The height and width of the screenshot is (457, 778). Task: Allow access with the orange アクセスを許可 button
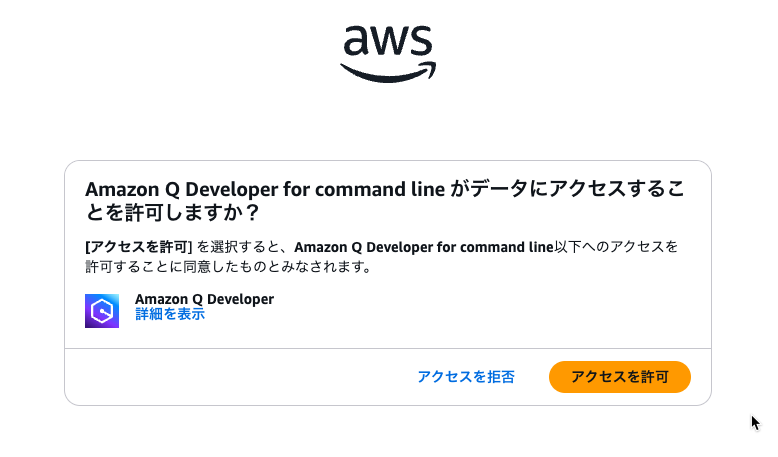(620, 377)
